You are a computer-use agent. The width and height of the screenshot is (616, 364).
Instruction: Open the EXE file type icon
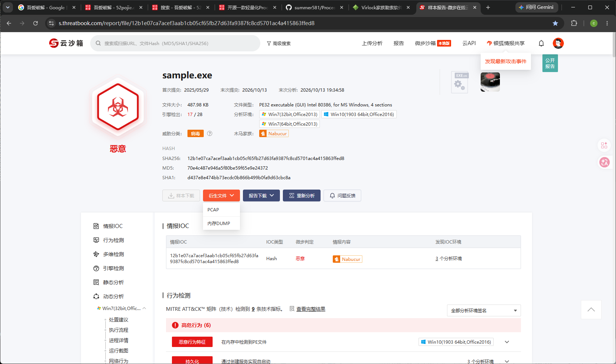tap(460, 82)
